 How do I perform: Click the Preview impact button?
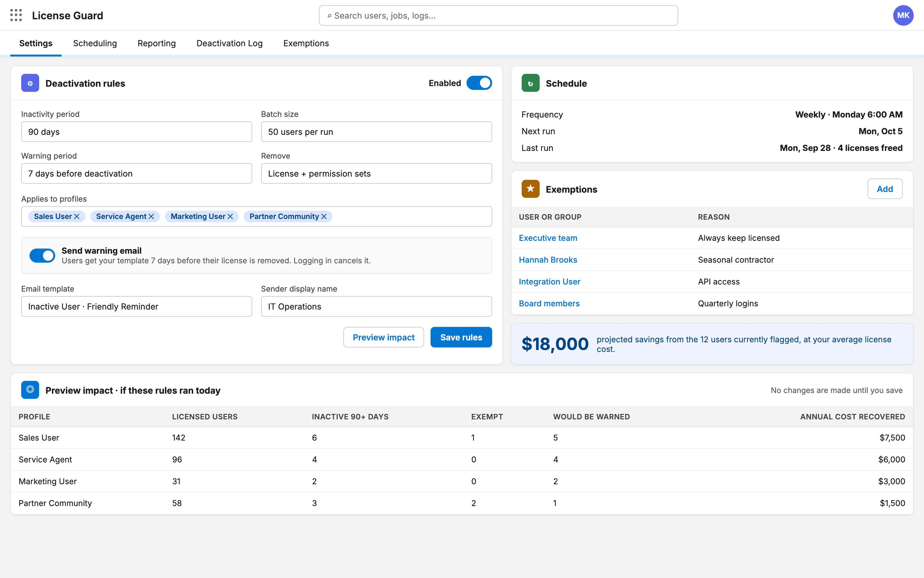click(383, 337)
